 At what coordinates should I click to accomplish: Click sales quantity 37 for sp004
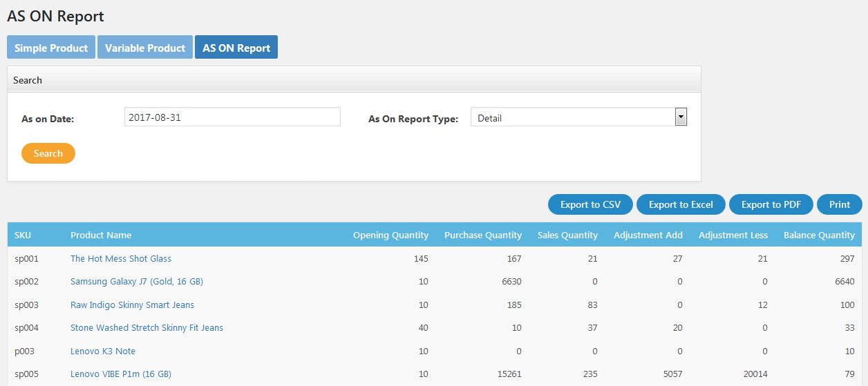click(x=592, y=327)
